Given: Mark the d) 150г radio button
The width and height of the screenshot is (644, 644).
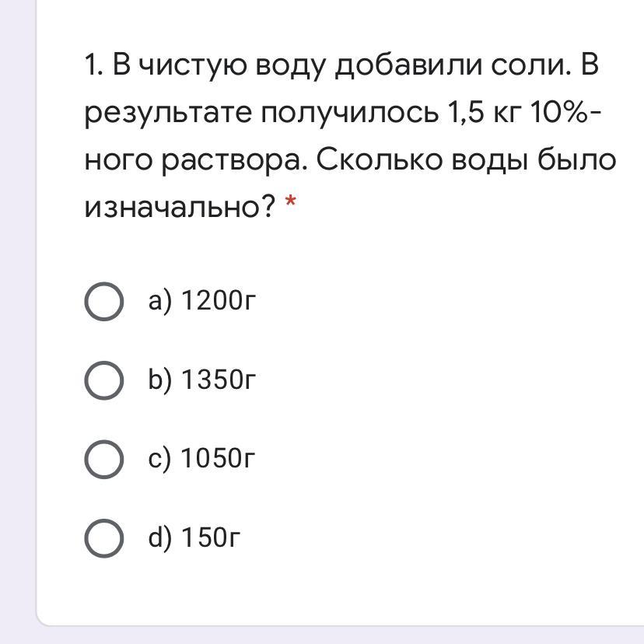Looking at the screenshot, I should tap(103, 537).
